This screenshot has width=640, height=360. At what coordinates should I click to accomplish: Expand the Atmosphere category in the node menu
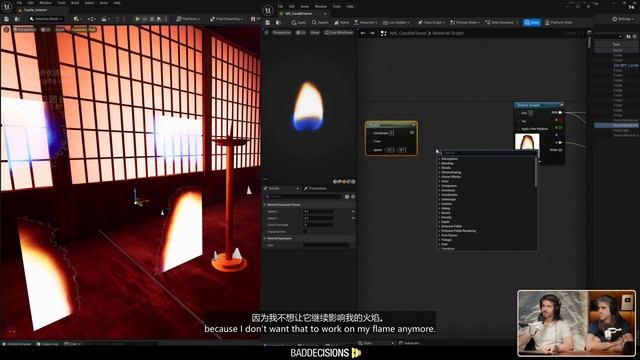[449, 159]
